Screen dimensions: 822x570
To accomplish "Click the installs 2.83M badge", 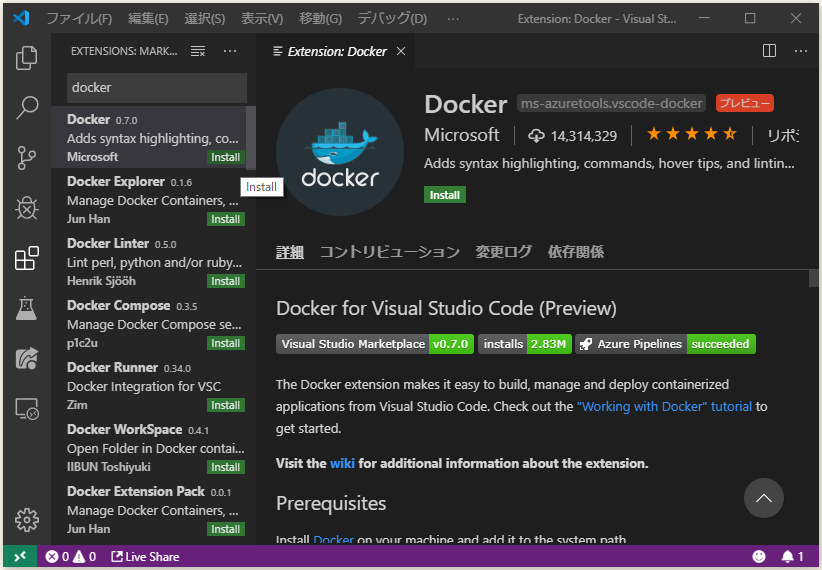I will tap(525, 344).
